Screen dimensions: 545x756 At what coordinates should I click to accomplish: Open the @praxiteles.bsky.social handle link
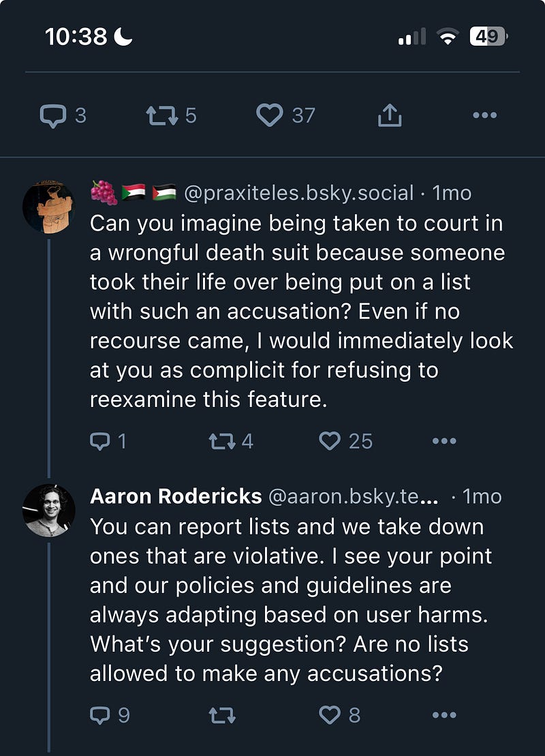pos(298,194)
